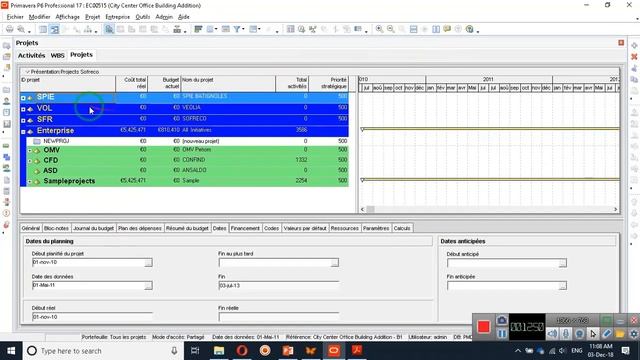Open date picker for Début planifié du projet

148,262
